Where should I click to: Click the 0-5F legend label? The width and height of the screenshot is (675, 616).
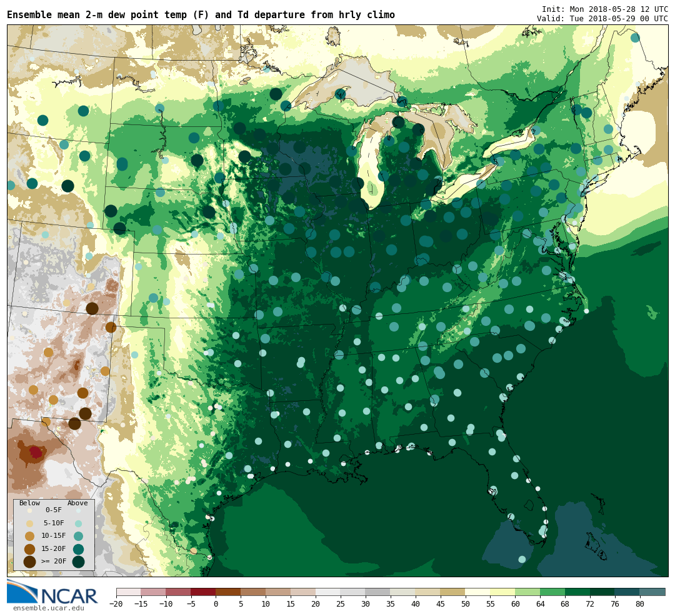click(54, 510)
